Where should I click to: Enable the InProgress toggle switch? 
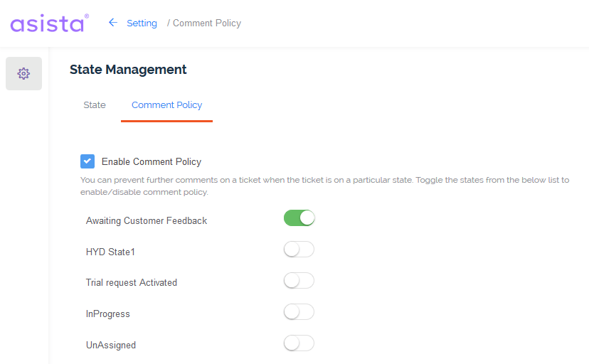click(299, 312)
